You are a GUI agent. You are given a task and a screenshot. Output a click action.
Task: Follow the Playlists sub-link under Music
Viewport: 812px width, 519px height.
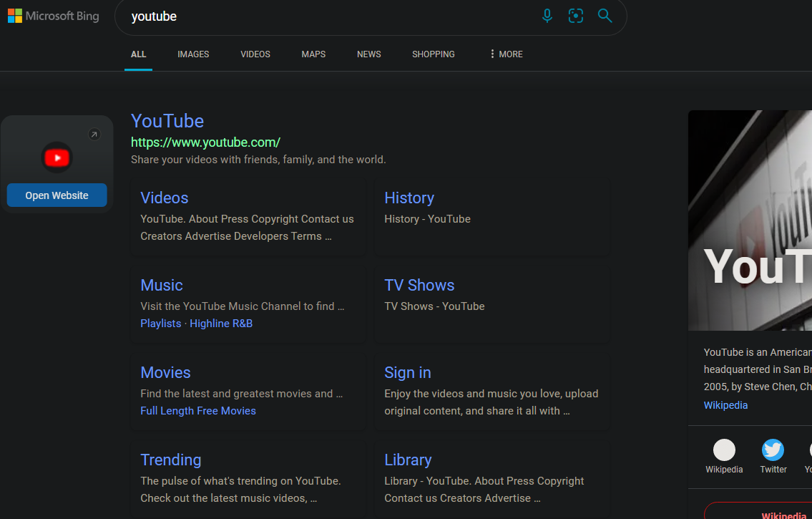pyautogui.click(x=160, y=323)
